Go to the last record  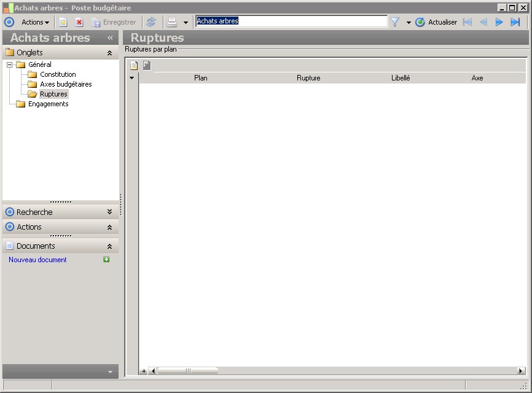(515, 22)
